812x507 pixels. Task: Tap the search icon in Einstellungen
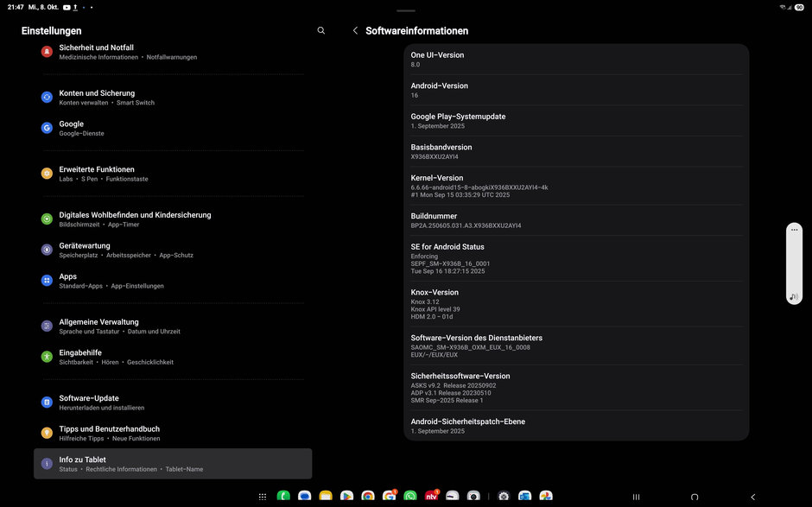point(321,30)
